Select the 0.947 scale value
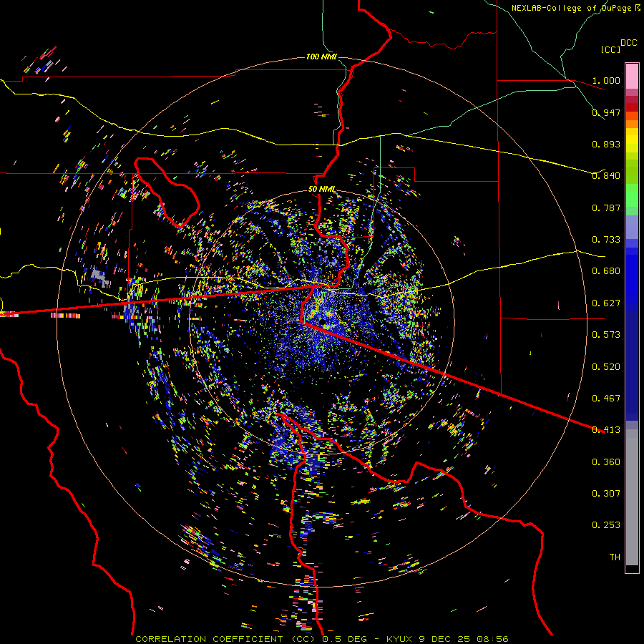Image resolution: width=644 pixels, height=644 pixels. click(606, 112)
